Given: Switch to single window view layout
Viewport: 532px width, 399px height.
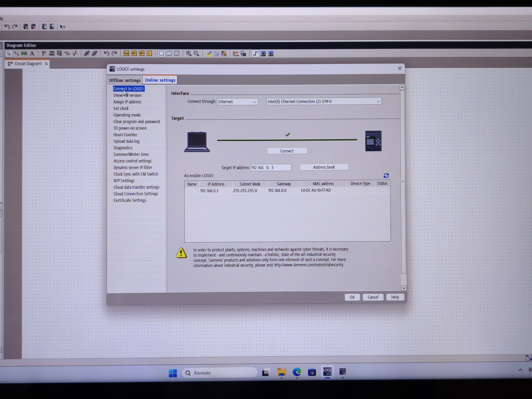Looking at the screenshot, I should click(x=161, y=53).
